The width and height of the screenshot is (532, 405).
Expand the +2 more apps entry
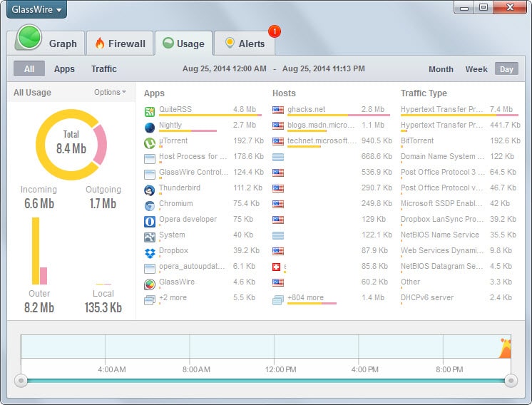tap(173, 297)
